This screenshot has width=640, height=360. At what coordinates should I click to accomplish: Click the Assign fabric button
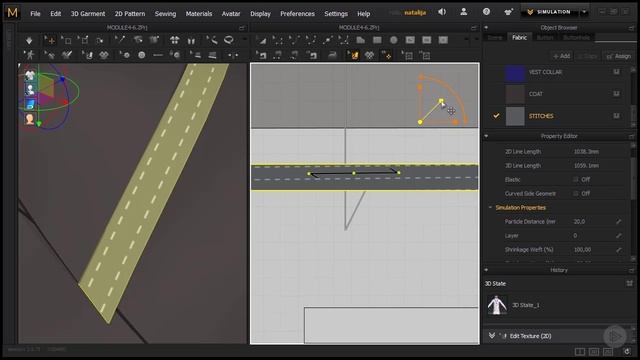[619, 56]
